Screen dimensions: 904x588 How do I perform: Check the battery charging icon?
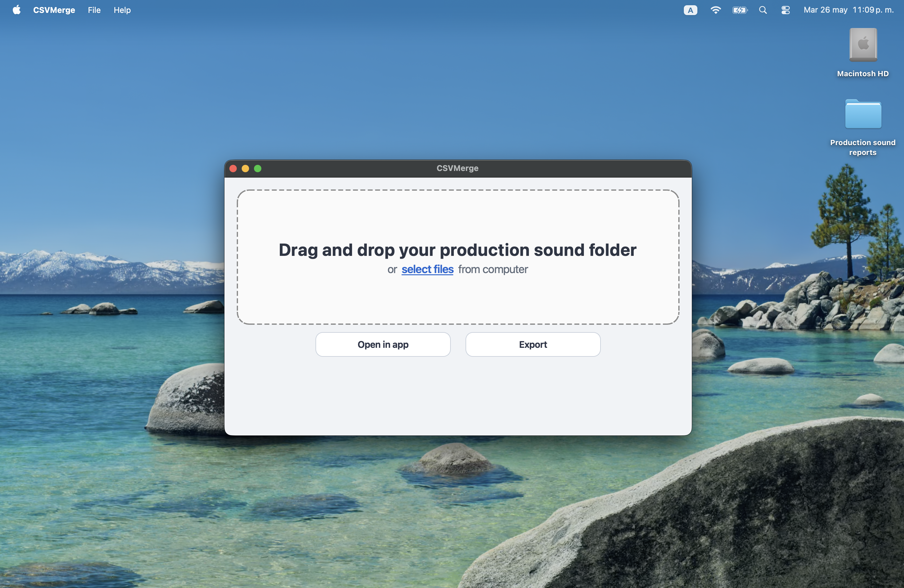click(740, 10)
